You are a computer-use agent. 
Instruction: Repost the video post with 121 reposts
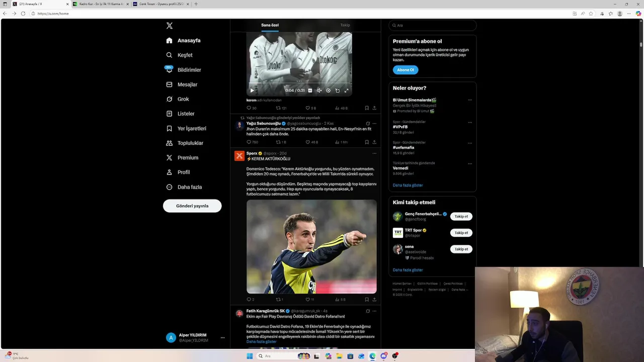click(281, 108)
